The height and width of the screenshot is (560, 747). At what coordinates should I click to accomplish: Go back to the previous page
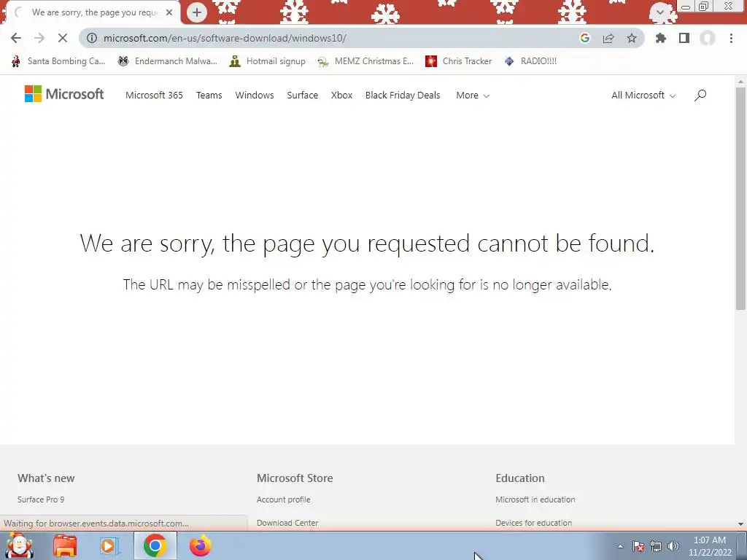[16, 38]
